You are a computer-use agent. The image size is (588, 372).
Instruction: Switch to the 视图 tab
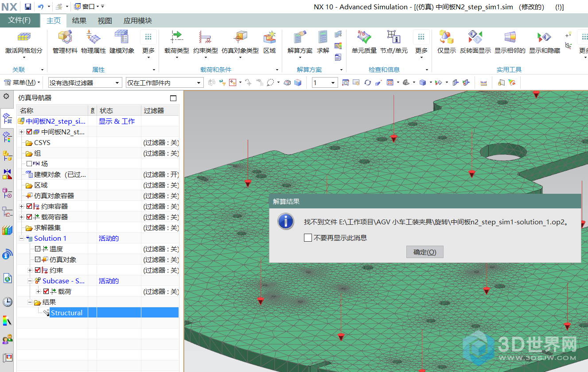(x=105, y=21)
